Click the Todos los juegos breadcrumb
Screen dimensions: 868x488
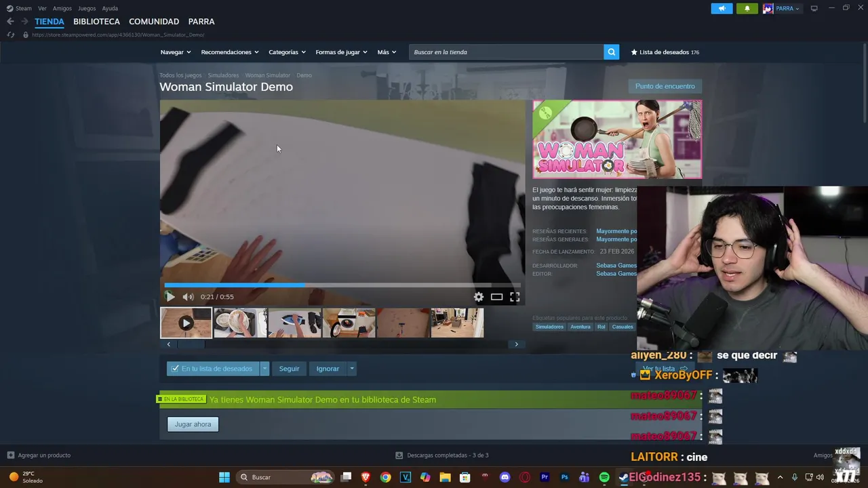tap(180, 75)
